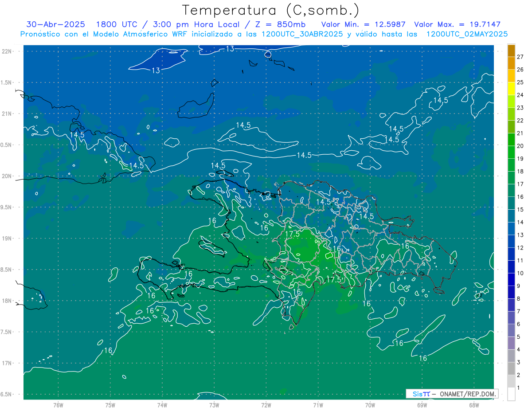Click the latitude label "19N"
The height and width of the screenshot is (411, 532).
point(6,238)
